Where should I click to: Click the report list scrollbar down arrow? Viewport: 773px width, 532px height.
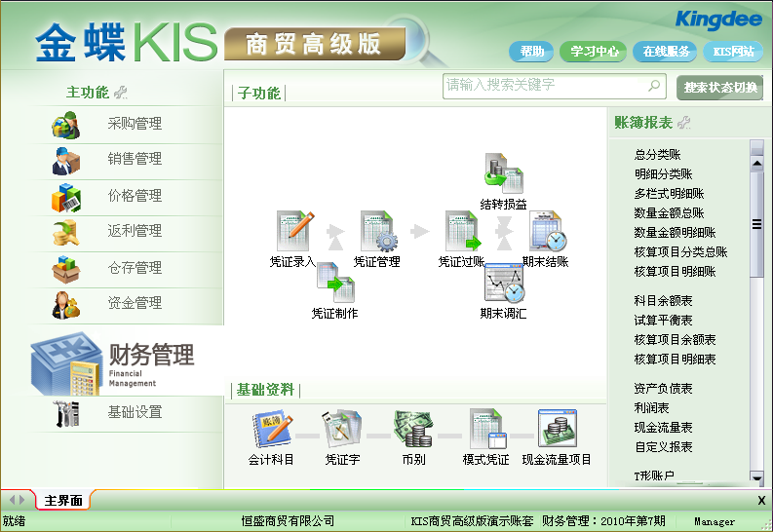pos(756,476)
